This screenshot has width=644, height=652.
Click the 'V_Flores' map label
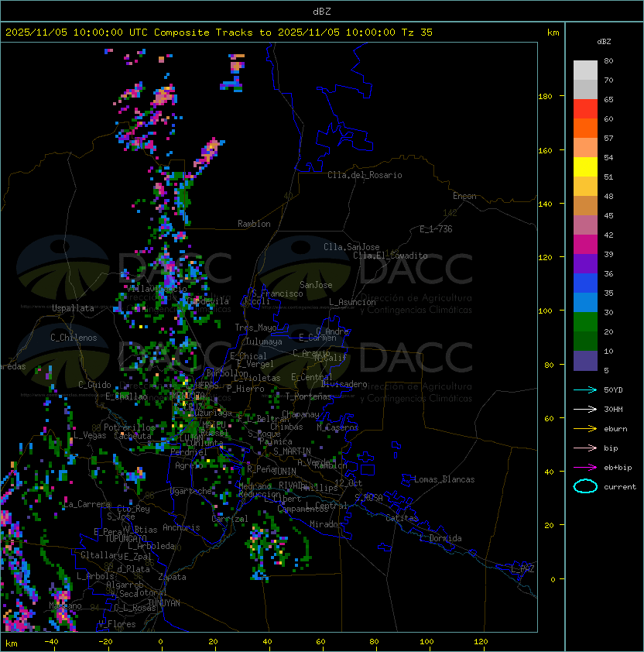point(117,624)
